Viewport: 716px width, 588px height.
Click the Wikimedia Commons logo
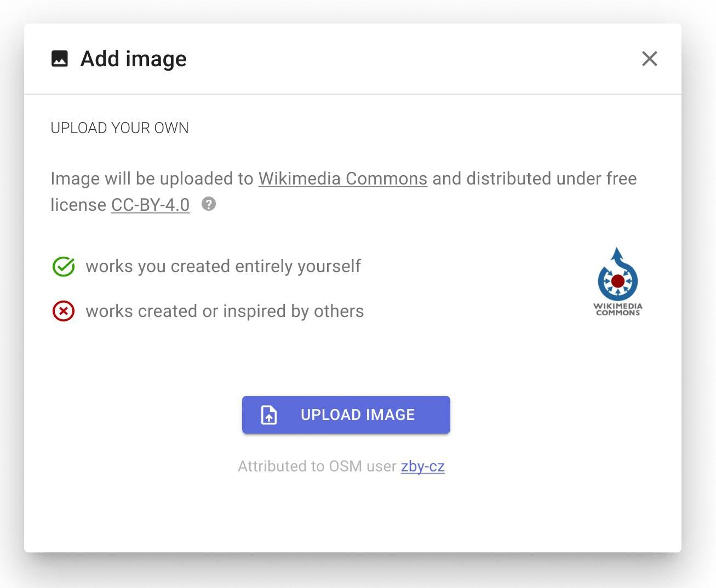click(618, 281)
